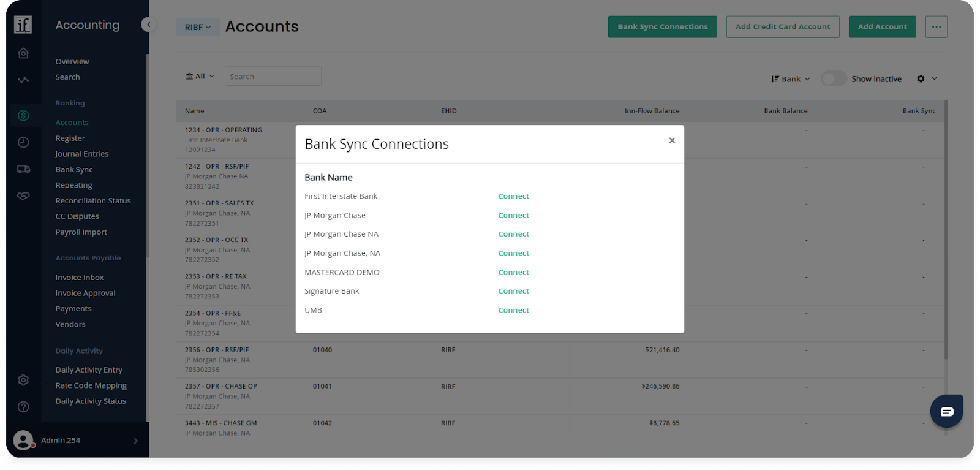Click the clock icon in left rail
The width and height of the screenshot is (980, 470).
(x=23, y=142)
